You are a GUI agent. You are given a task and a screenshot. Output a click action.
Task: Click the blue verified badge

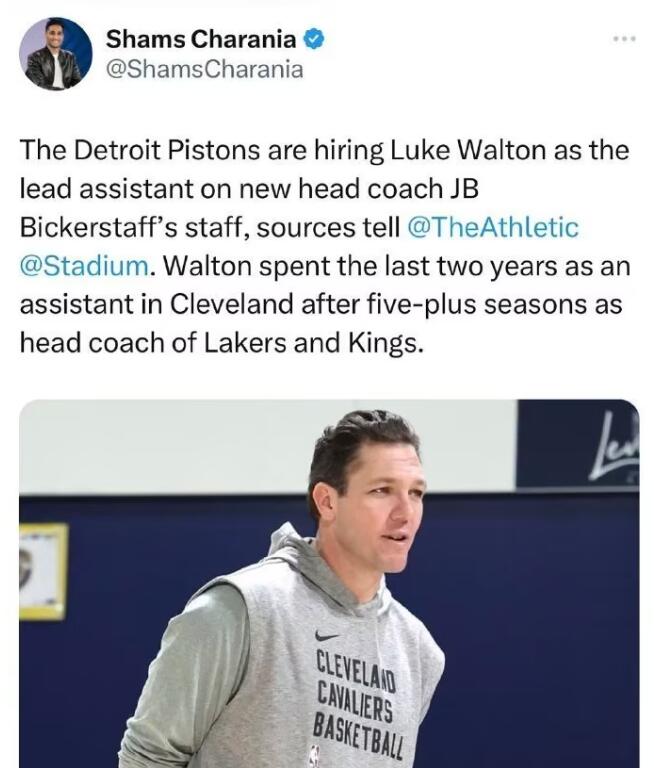[312, 40]
